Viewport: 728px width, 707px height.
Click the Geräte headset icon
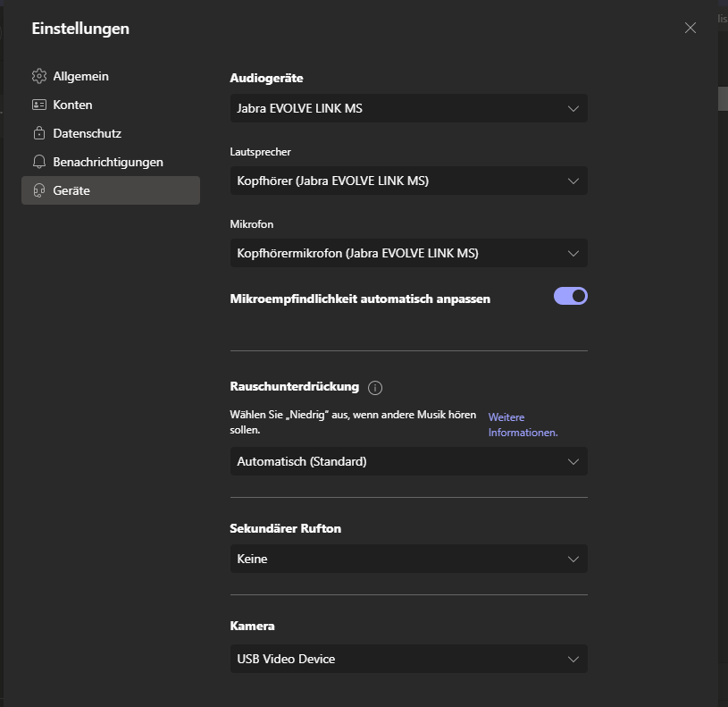tap(39, 190)
